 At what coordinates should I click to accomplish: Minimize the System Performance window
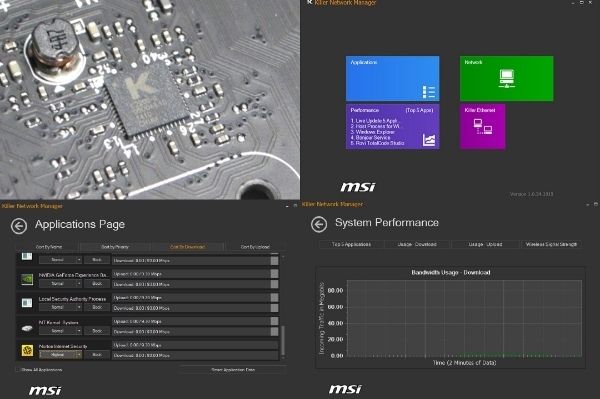(x=587, y=205)
